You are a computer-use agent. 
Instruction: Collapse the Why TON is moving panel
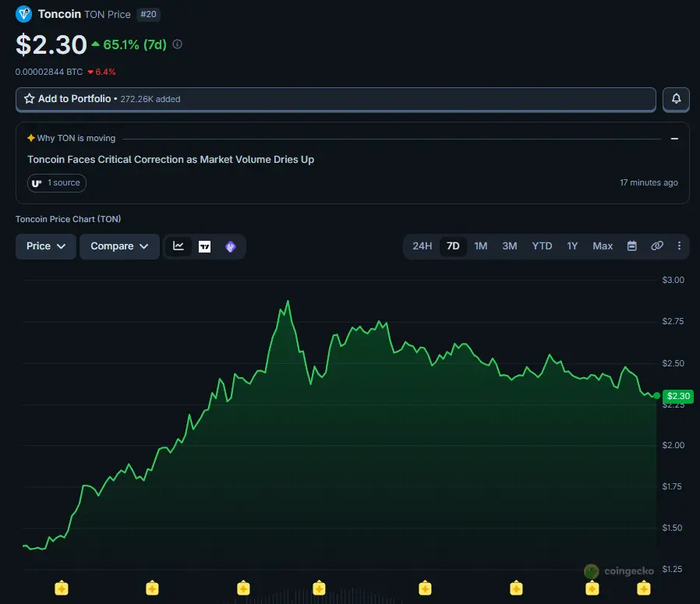(x=674, y=139)
